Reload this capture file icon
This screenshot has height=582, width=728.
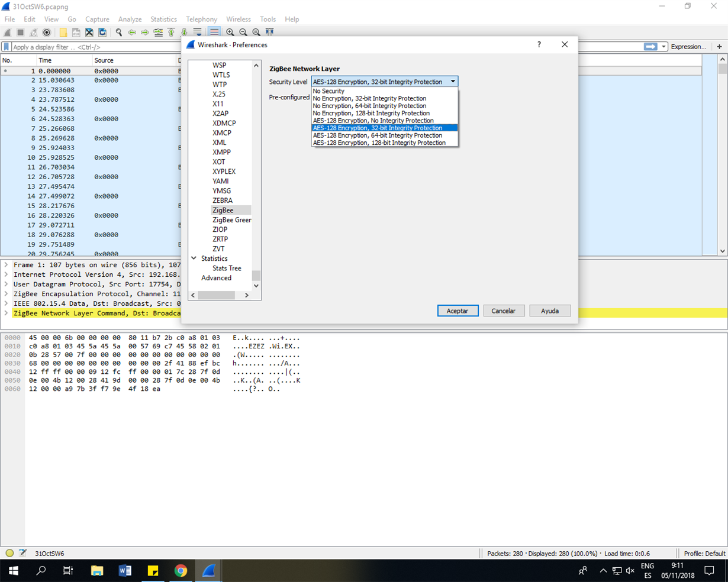(102, 33)
